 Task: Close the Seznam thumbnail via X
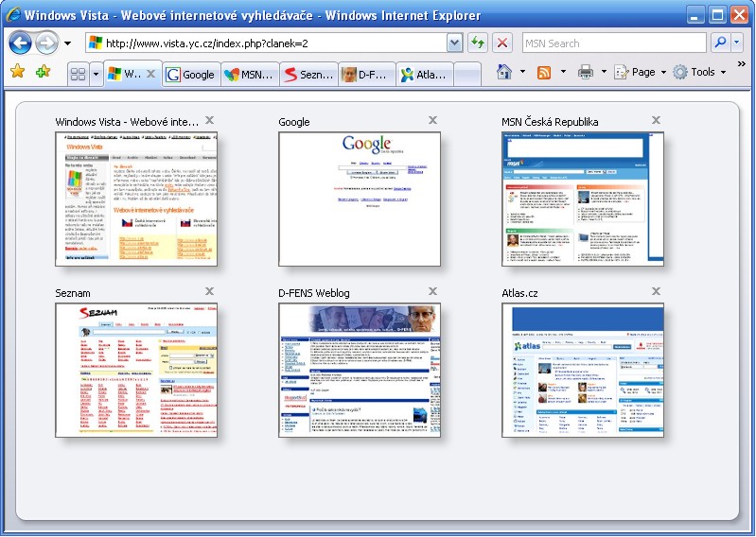210,291
